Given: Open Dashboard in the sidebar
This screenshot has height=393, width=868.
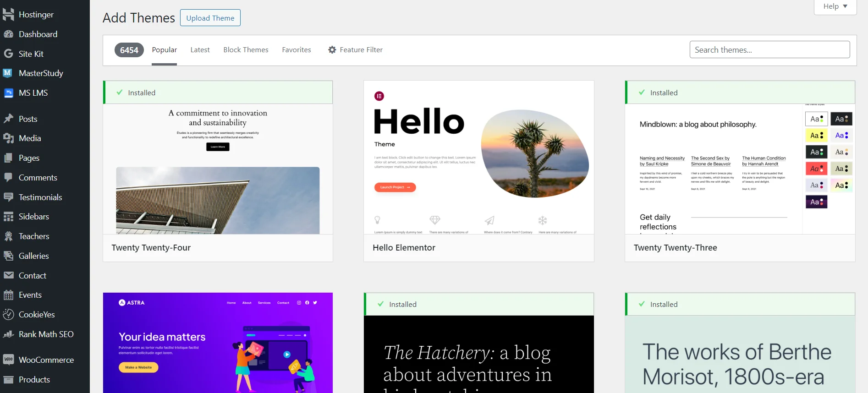Looking at the screenshot, I should point(38,34).
